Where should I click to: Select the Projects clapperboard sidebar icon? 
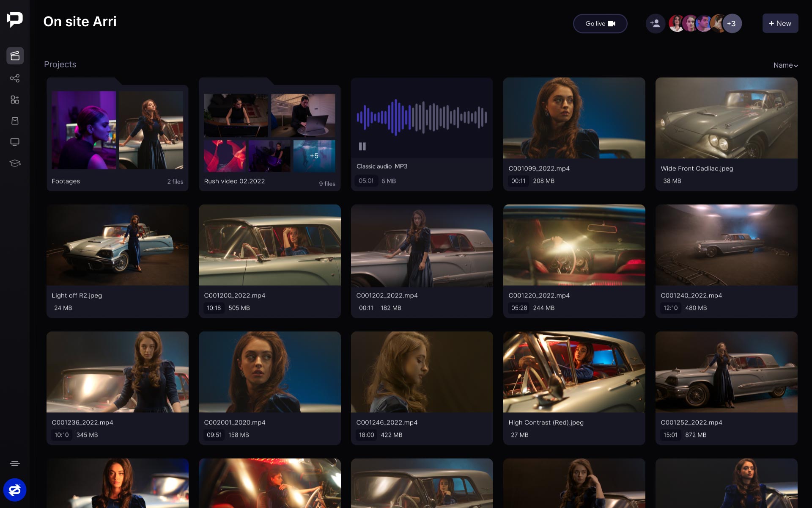15,56
